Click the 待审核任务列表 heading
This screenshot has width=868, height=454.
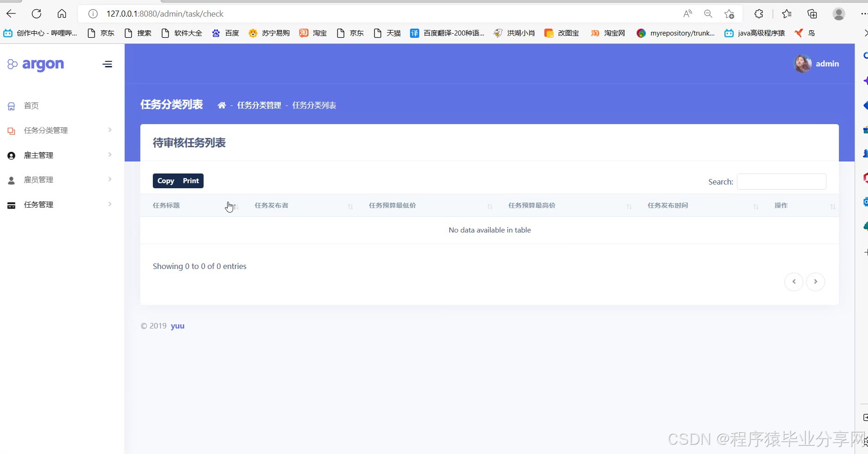coord(189,143)
